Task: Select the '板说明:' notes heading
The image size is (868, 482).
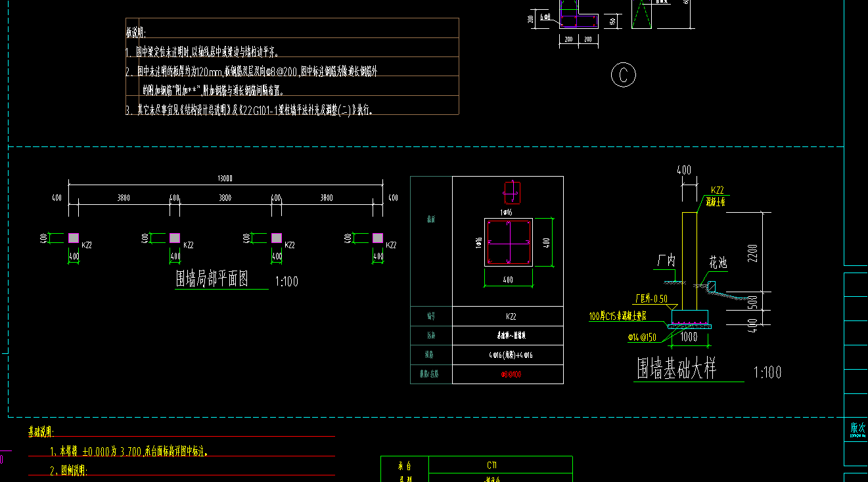Action: 135,32
